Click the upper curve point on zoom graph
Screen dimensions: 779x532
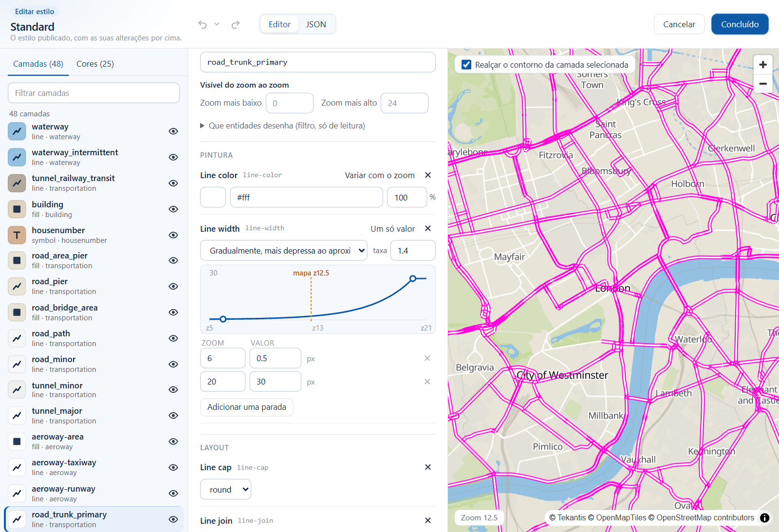point(413,279)
